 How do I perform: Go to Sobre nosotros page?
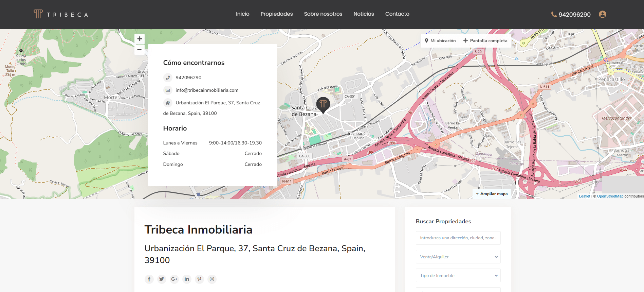click(x=323, y=14)
